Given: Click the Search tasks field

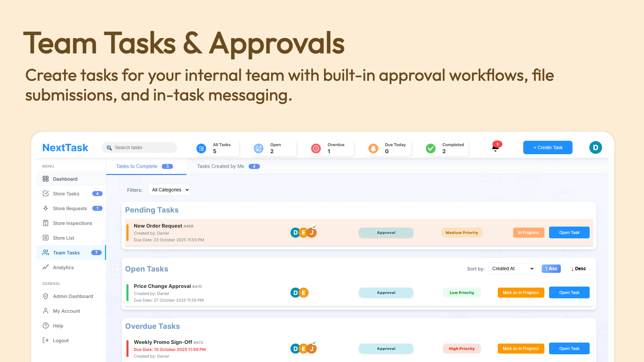Looking at the screenshot, I should pos(140,147).
